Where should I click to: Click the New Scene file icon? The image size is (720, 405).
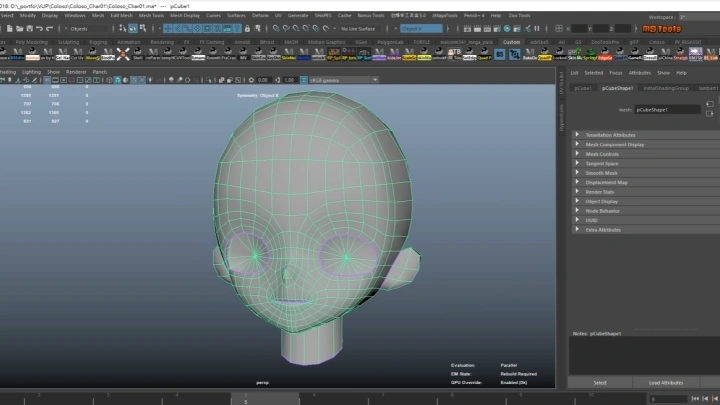[x=10, y=28]
